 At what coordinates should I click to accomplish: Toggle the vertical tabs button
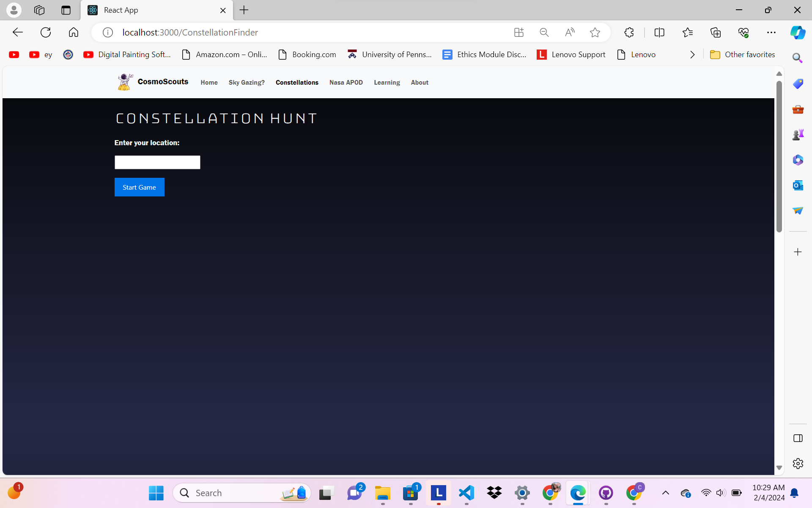tap(66, 10)
